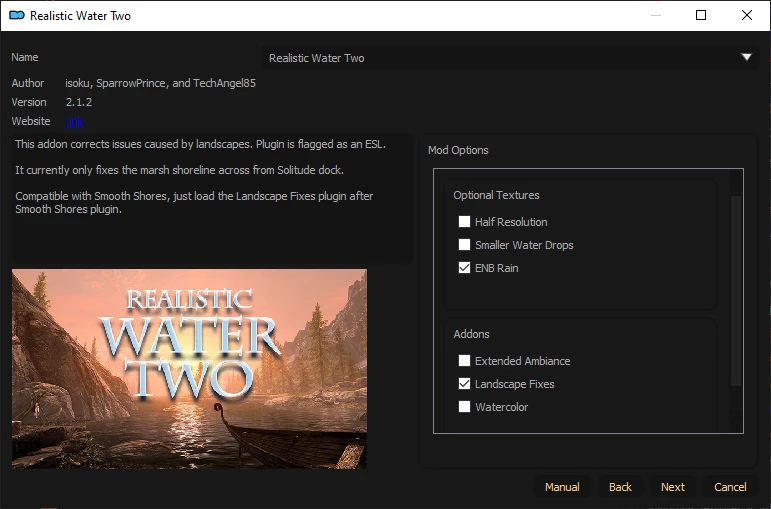Tick the Watercolor addon checkbox
The image size is (771, 509).
[464, 407]
